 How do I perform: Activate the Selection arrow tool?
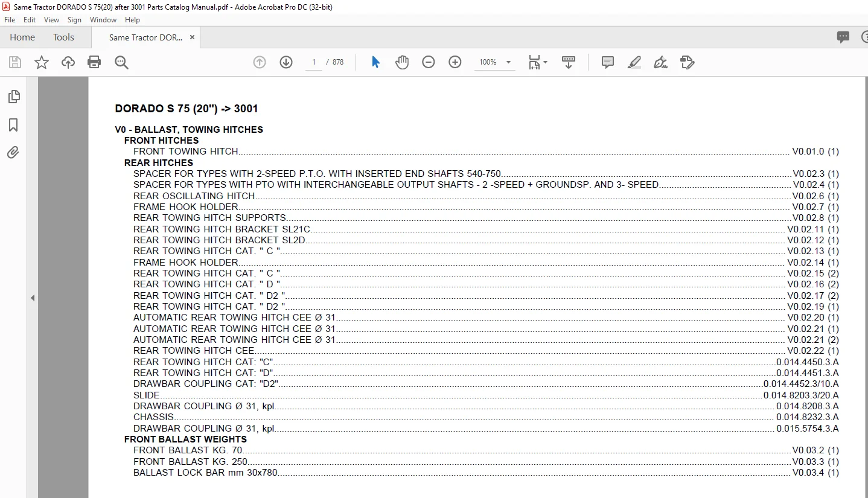tap(375, 62)
